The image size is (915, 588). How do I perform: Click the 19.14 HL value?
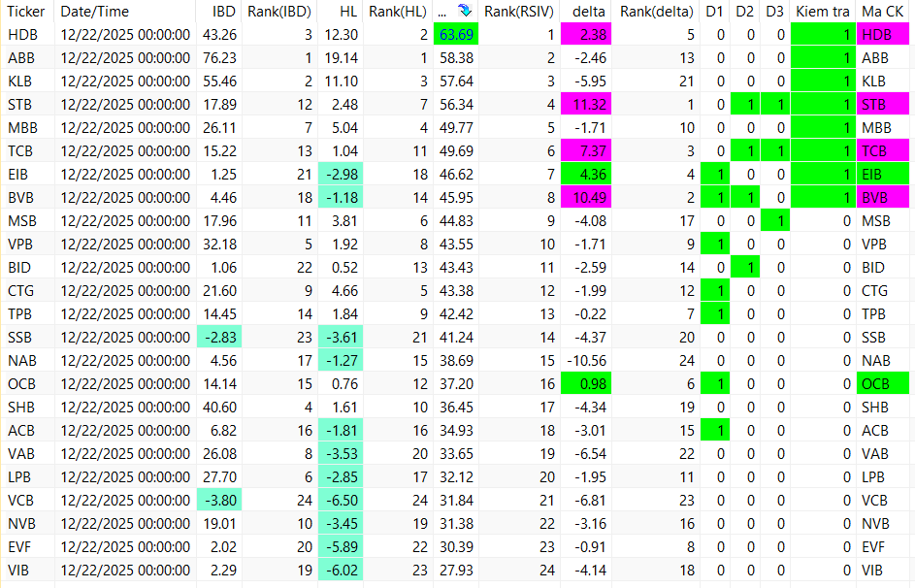pos(342,58)
